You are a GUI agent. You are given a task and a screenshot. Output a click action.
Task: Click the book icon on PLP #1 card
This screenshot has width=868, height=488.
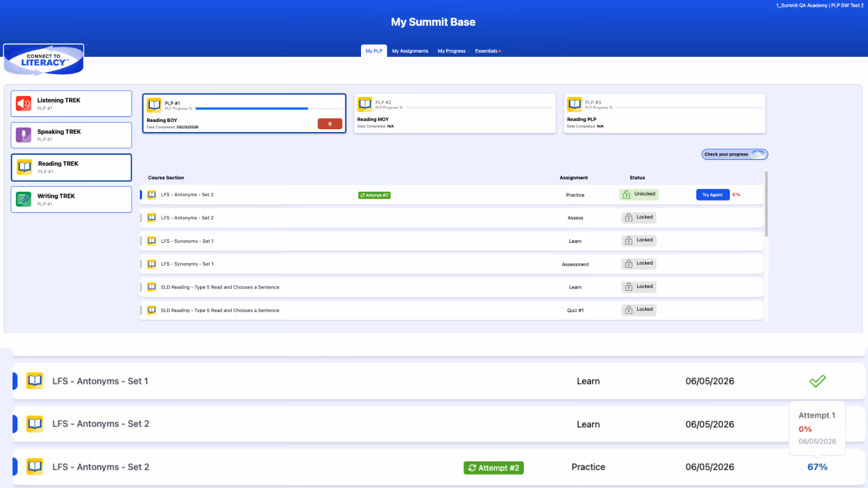pyautogui.click(x=154, y=105)
